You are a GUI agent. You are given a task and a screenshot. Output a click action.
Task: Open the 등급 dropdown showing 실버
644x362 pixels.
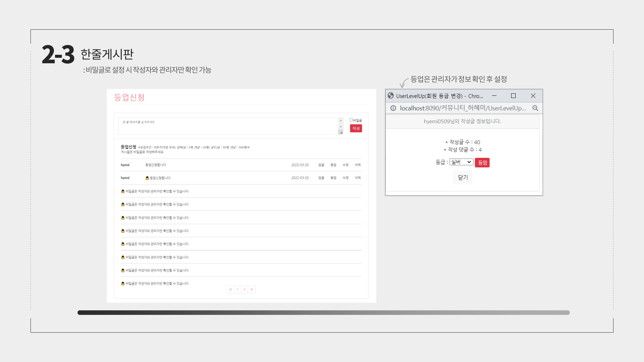(x=461, y=162)
